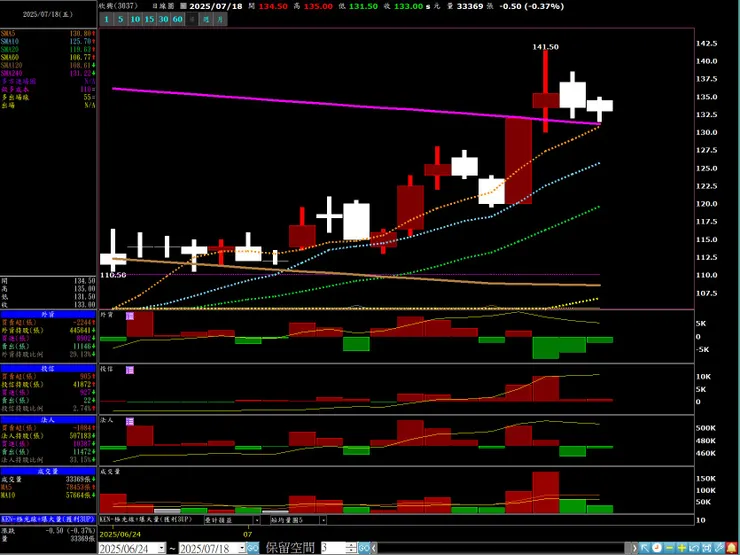Click the SMA240 legend row

pos(48,73)
